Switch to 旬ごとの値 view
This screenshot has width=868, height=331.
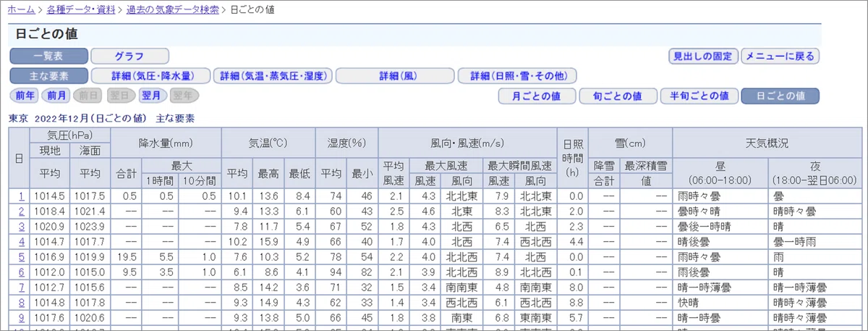(618, 96)
